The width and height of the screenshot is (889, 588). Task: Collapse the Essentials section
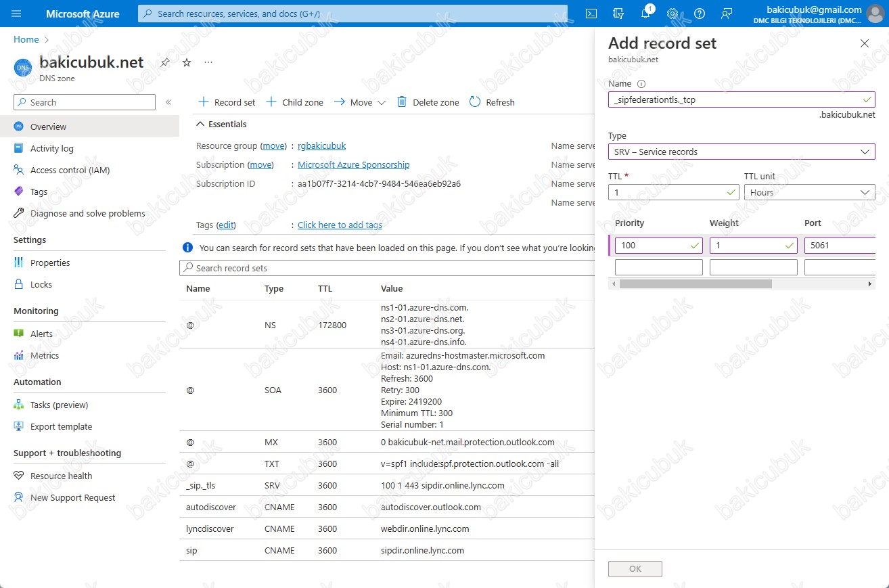[x=222, y=124]
